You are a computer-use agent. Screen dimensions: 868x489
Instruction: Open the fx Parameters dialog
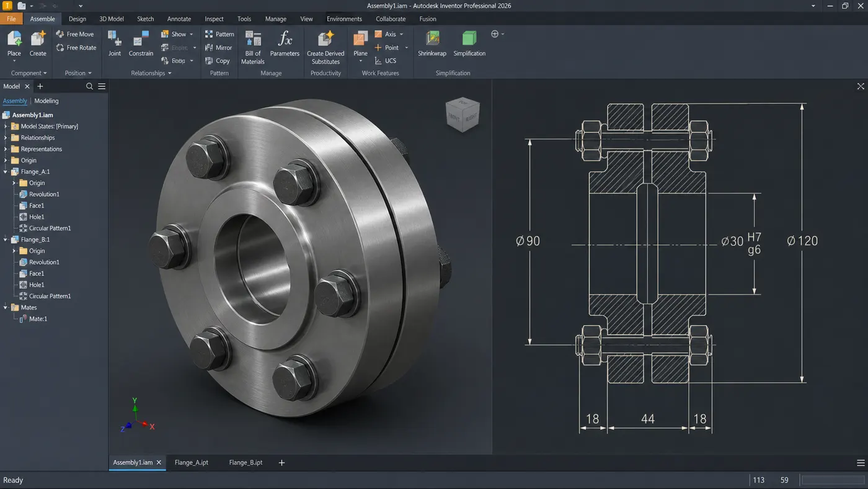[x=285, y=43]
